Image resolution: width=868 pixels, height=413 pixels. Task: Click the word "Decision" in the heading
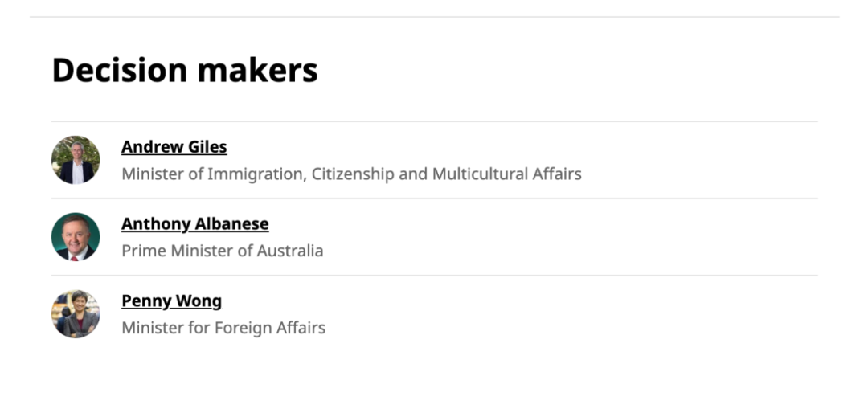tap(120, 71)
